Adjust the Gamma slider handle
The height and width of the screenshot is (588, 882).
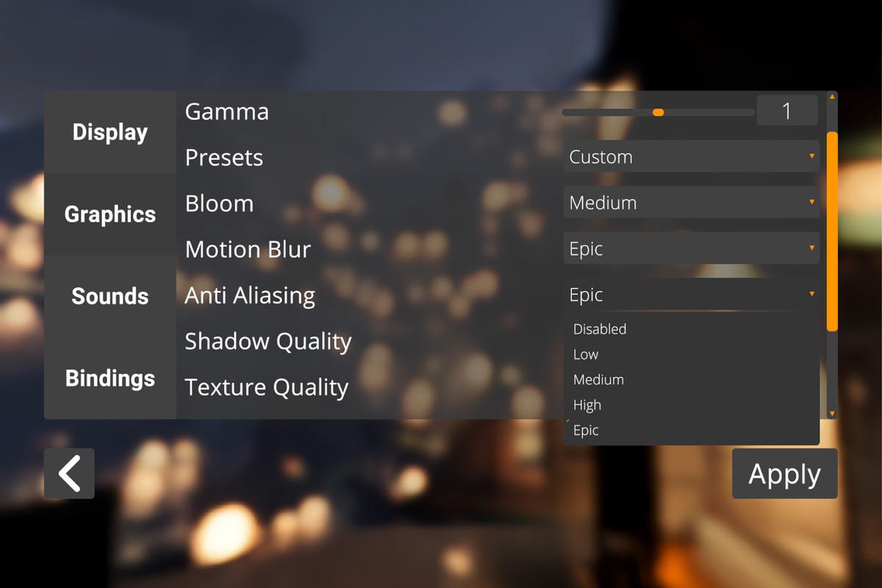[658, 112]
